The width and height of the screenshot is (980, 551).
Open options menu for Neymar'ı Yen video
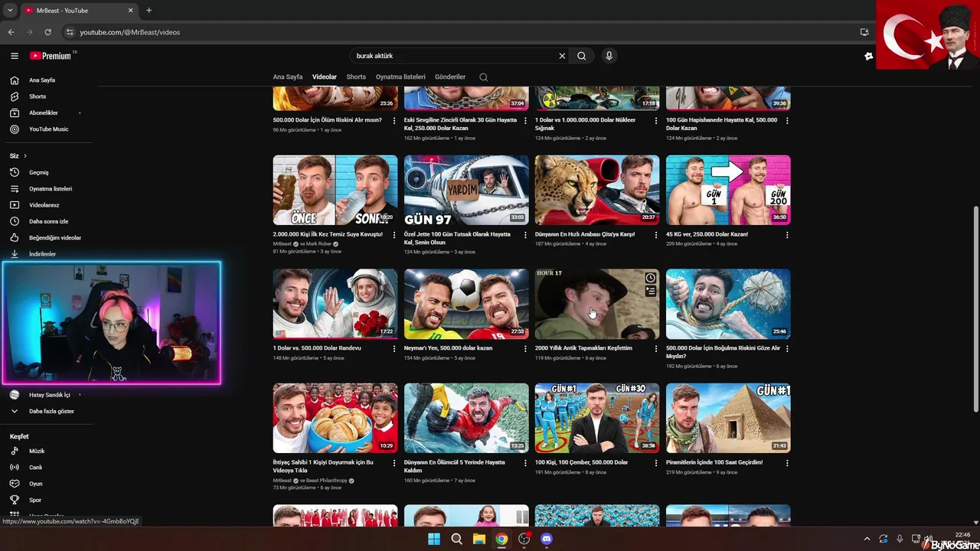[x=525, y=348]
